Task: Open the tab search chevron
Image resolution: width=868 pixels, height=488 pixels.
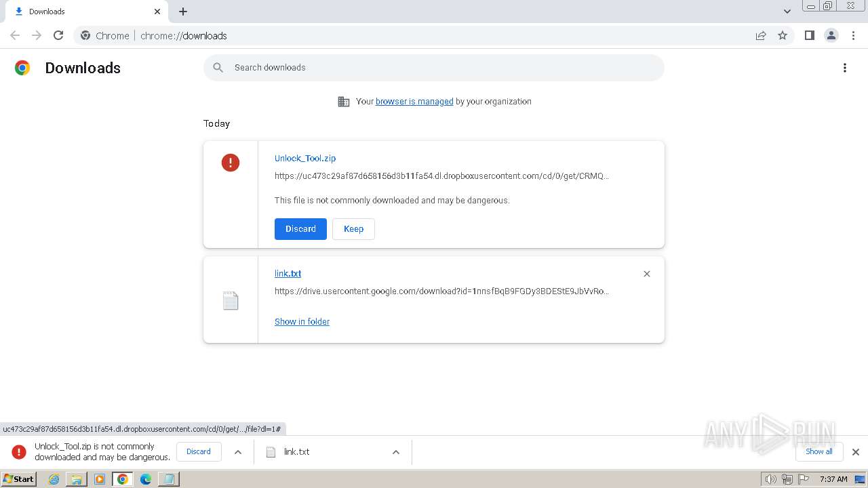Action: pos(787,12)
